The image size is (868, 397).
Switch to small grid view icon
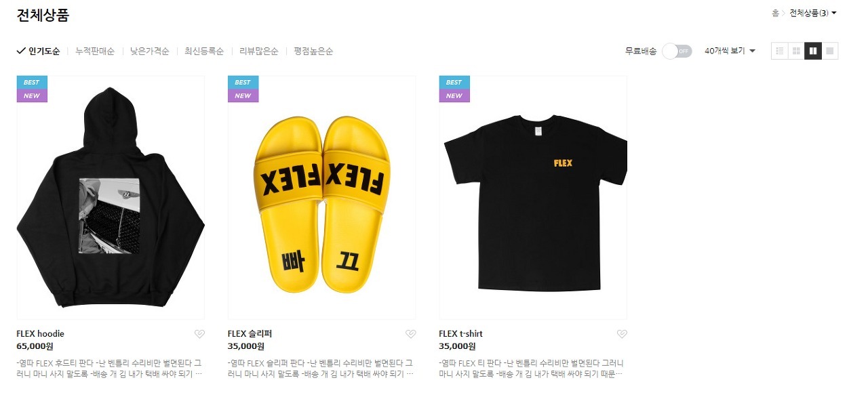pos(796,51)
